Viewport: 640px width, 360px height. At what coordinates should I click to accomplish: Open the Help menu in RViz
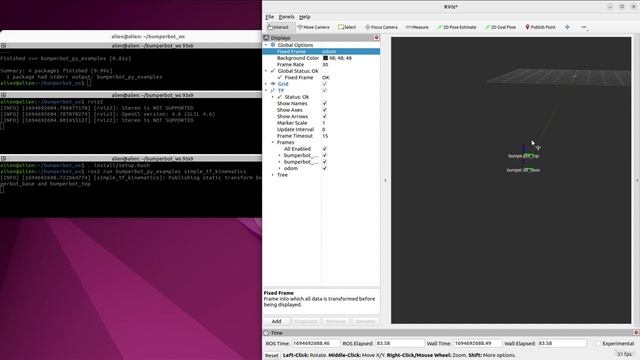[304, 17]
